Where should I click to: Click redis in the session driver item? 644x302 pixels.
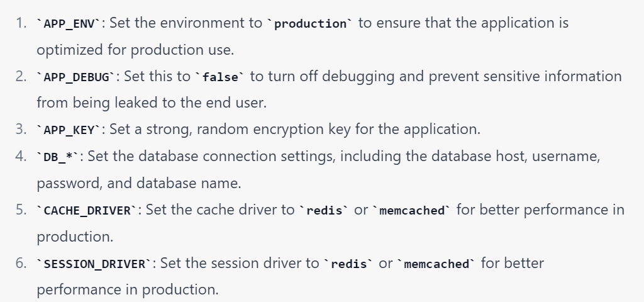coord(348,264)
